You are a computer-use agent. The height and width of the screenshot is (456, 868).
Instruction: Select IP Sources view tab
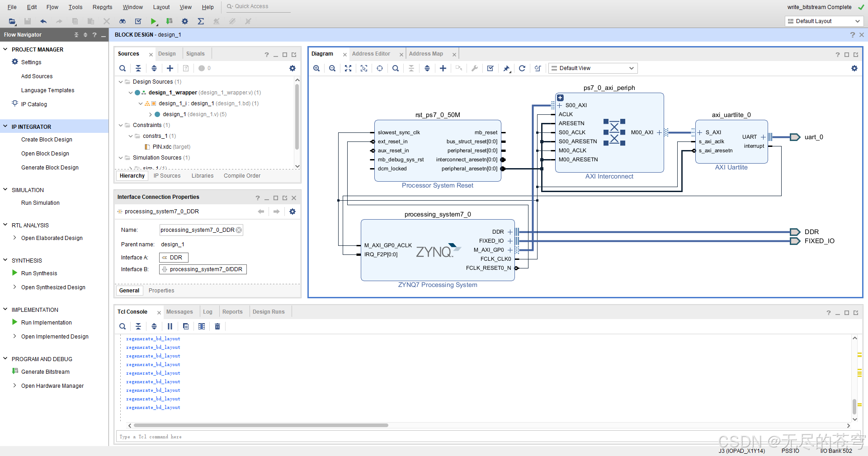coord(167,176)
